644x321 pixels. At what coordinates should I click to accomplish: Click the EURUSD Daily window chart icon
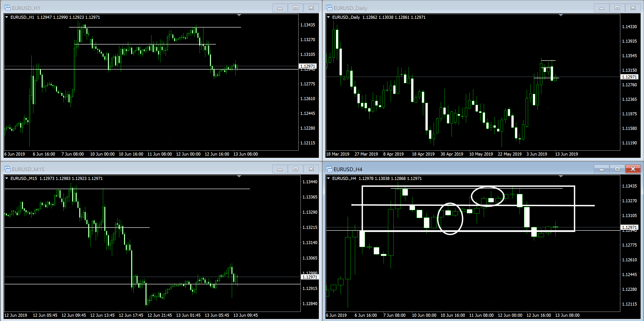point(329,8)
